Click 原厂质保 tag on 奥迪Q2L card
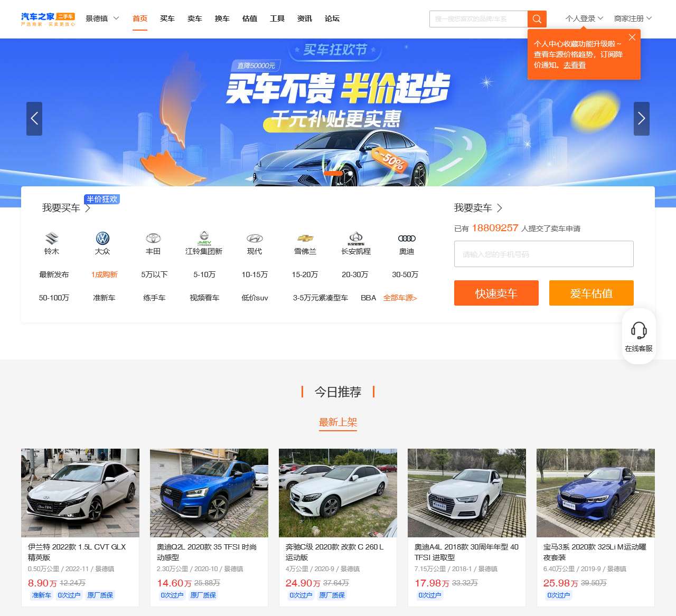The height and width of the screenshot is (616, 676). pos(203,595)
